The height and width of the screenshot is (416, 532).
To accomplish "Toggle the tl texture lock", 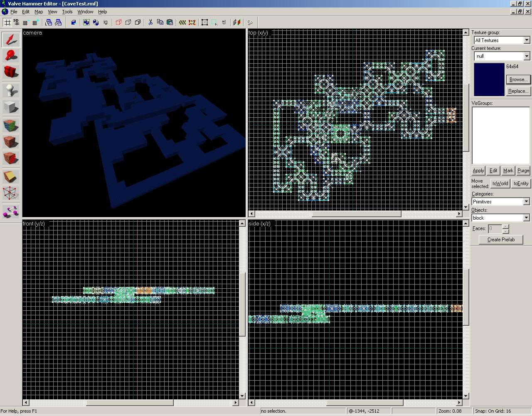I will tap(224, 22).
